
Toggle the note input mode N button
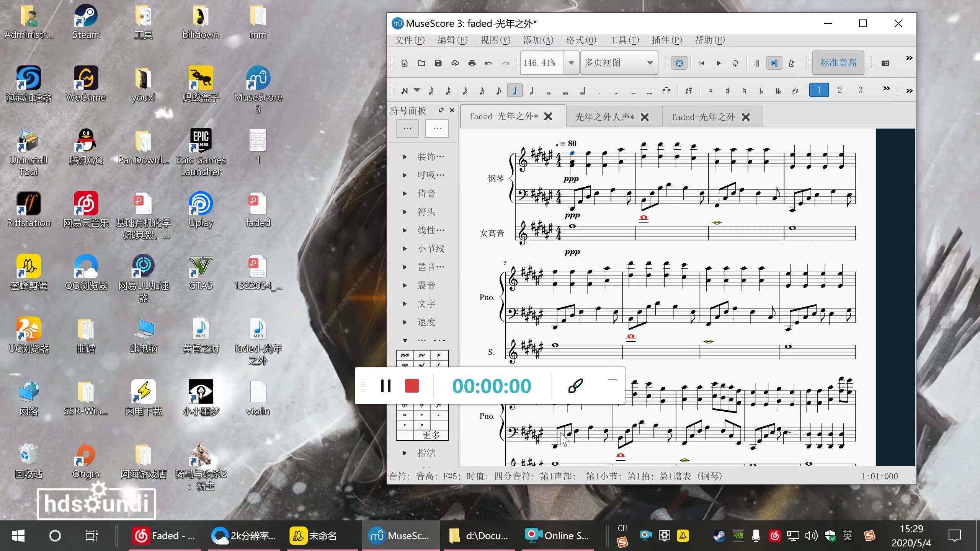[404, 91]
